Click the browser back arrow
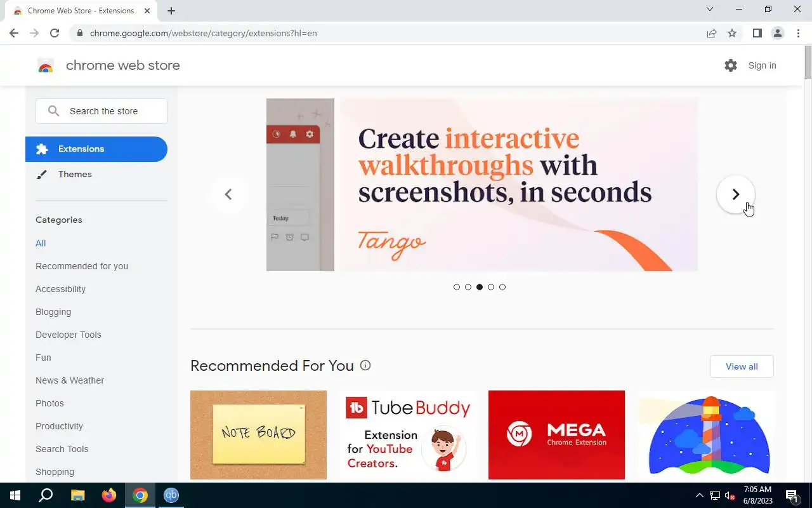812x508 pixels. 14,33
